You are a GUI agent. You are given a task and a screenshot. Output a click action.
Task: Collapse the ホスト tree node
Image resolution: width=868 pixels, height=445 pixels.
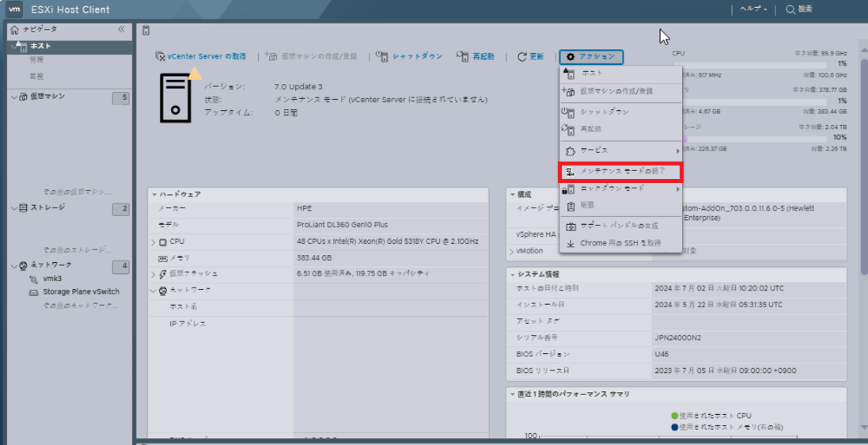click(x=13, y=47)
